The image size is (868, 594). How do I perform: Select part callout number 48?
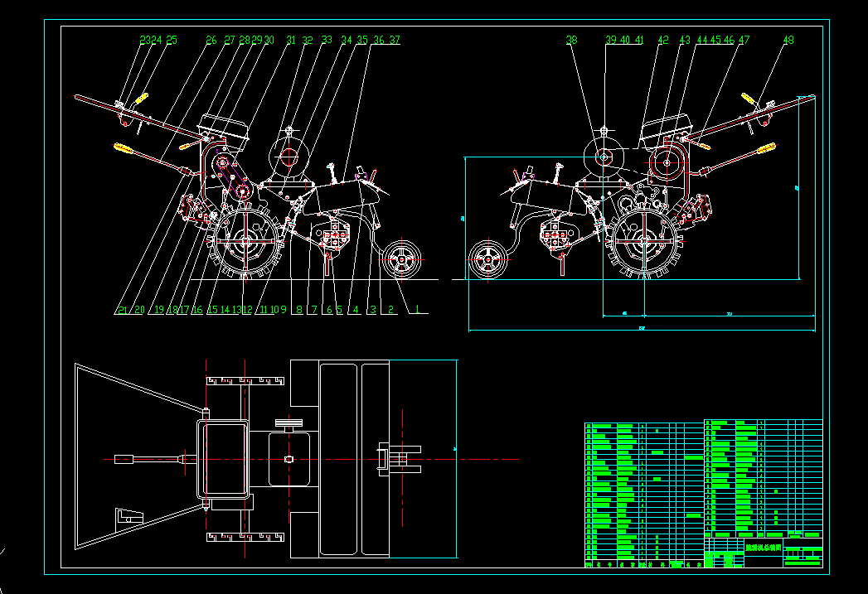(788, 40)
